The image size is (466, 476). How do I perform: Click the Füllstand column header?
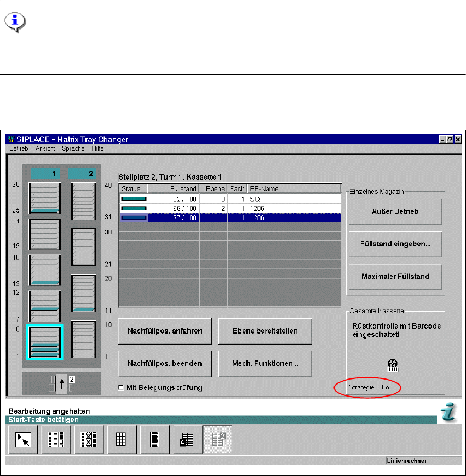[x=174, y=188]
